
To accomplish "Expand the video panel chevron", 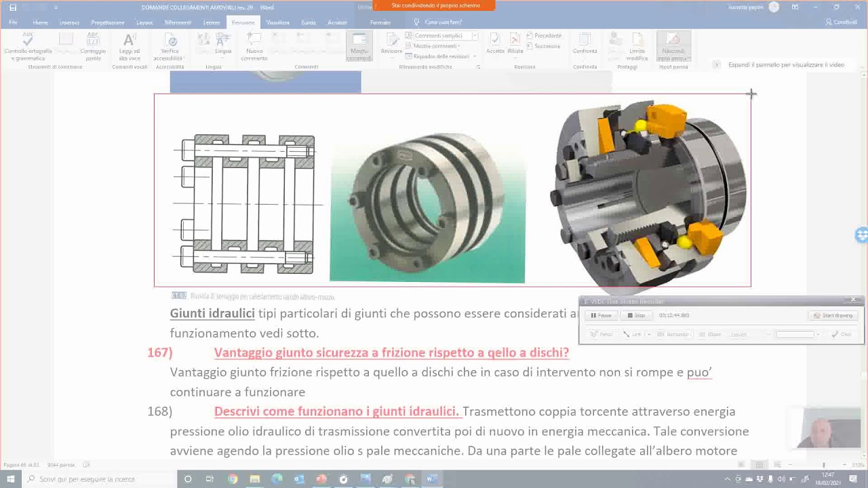I will point(716,65).
